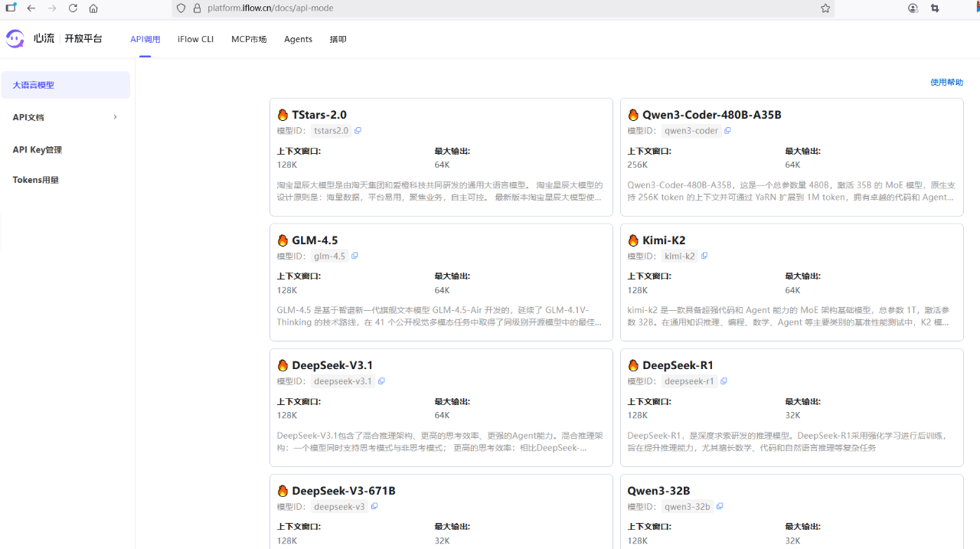
Task: Open the GLM-4.5 model title
Action: point(315,240)
